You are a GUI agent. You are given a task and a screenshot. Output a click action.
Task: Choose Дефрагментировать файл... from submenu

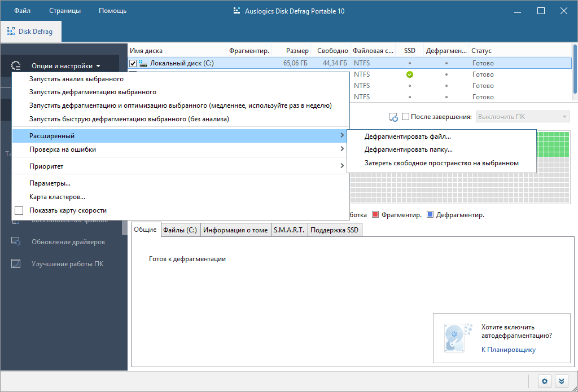tap(441, 136)
